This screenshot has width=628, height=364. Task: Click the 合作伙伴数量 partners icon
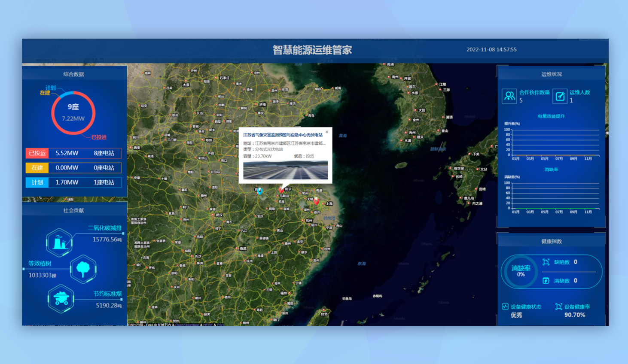point(509,96)
